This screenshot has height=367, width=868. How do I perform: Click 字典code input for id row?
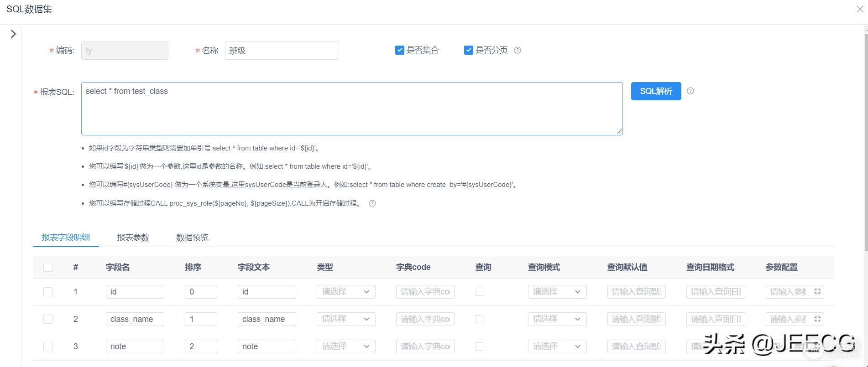click(x=425, y=292)
